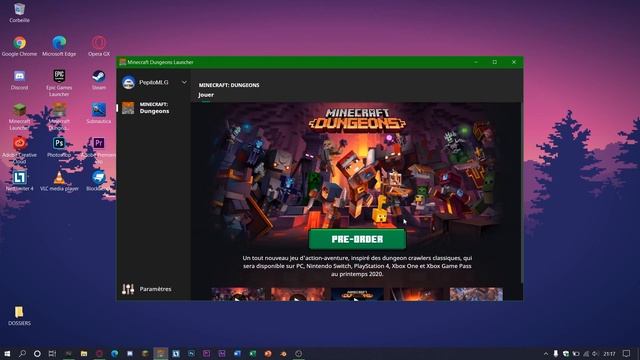Click the taskbar clock
The width and height of the screenshot is (640, 360).
tap(609, 353)
